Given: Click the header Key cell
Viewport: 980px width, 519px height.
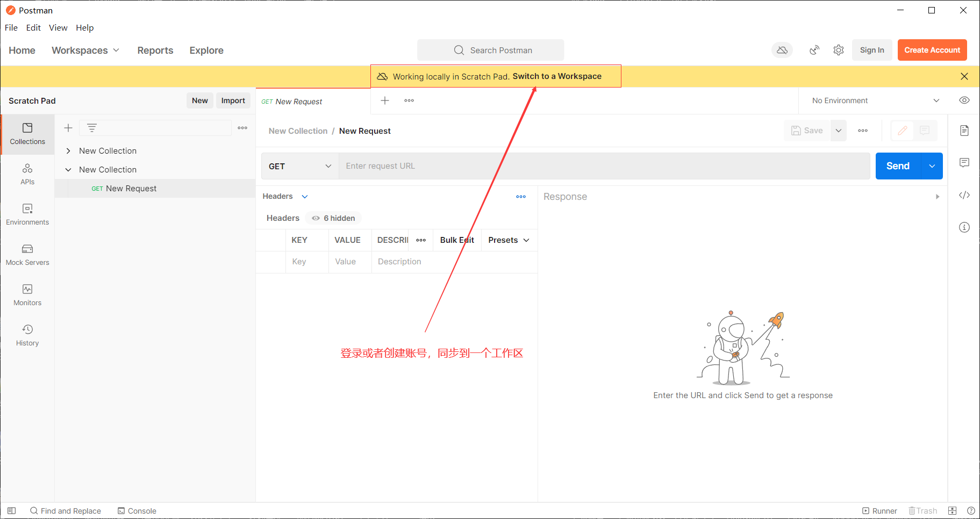Looking at the screenshot, I should [307, 262].
